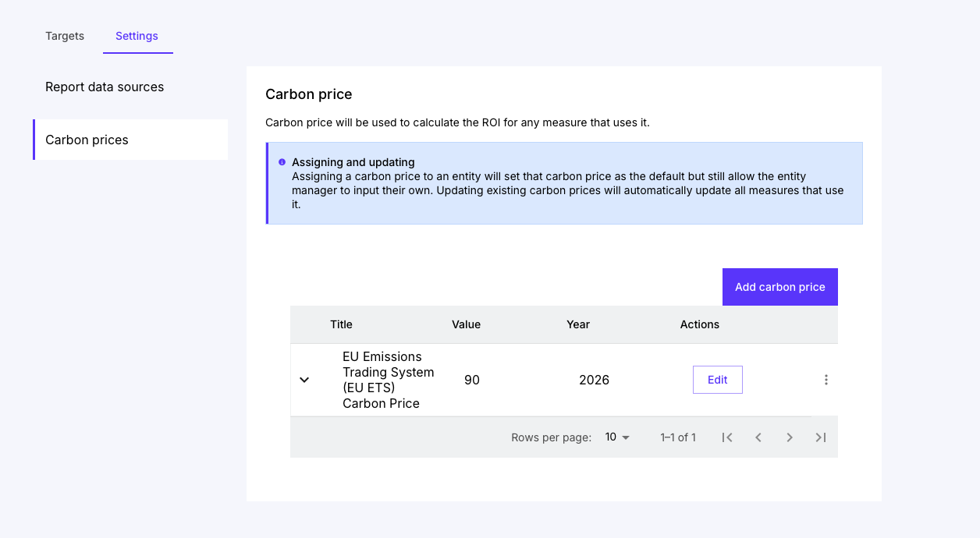This screenshot has width=980, height=538.
Task: Click the value 90 cell
Action: (472, 380)
